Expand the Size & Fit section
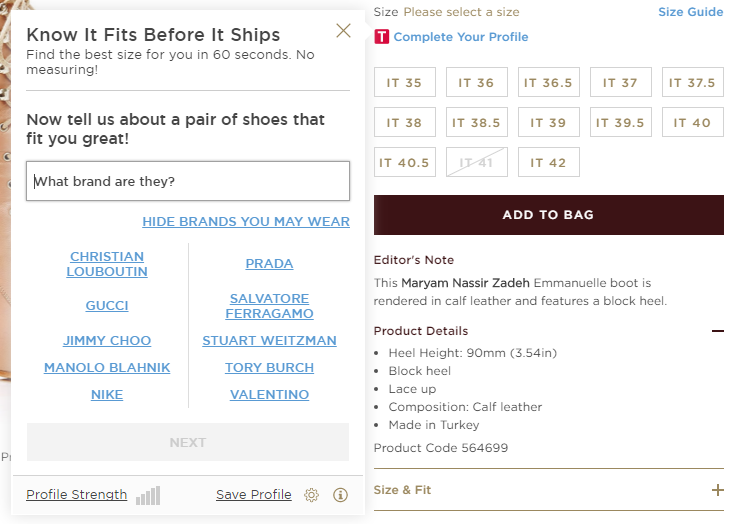This screenshot has width=737, height=524. (717, 490)
